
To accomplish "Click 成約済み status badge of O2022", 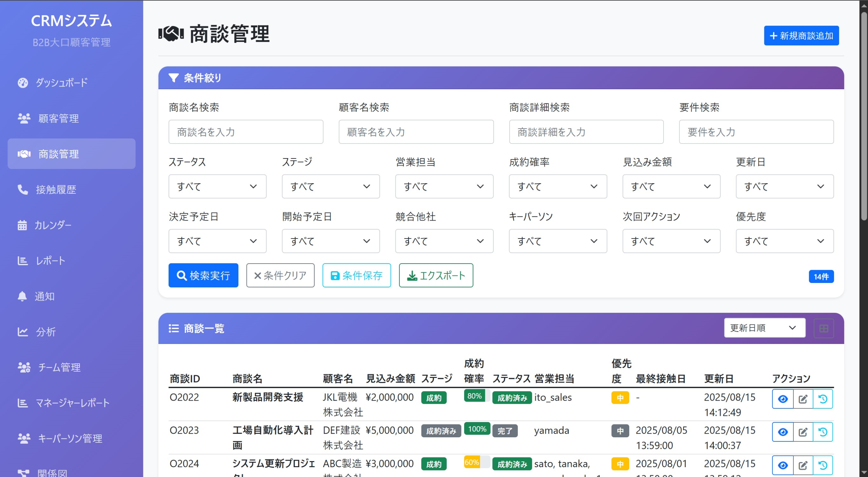I will (512, 398).
